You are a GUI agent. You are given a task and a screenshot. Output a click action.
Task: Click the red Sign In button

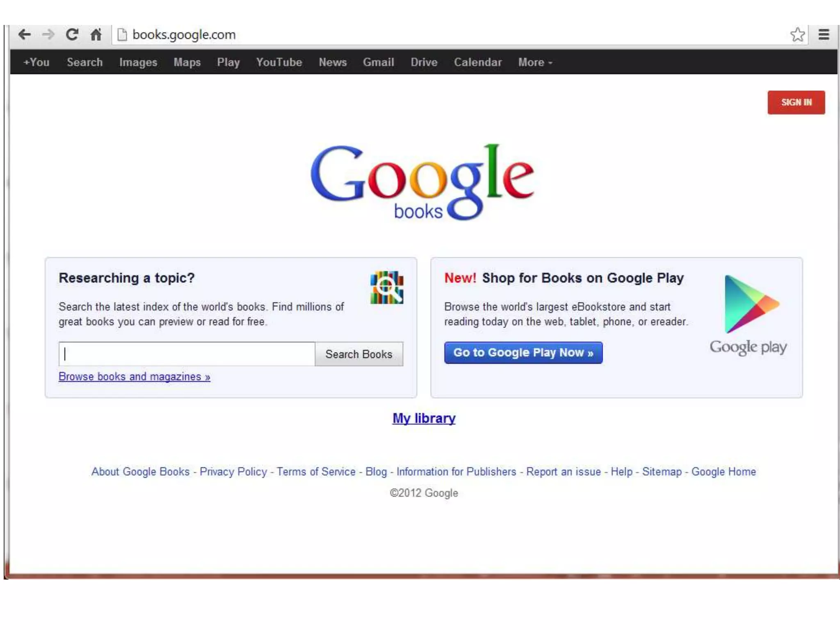796,102
